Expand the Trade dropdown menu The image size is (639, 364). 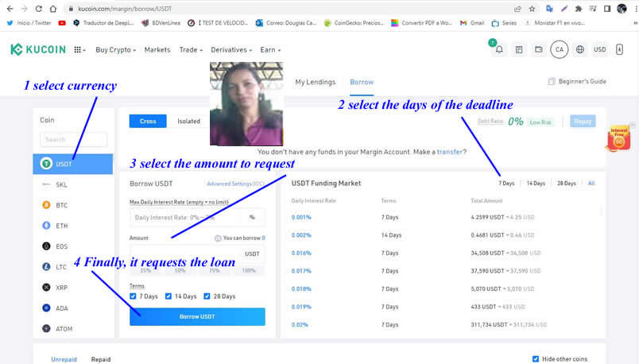191,50
